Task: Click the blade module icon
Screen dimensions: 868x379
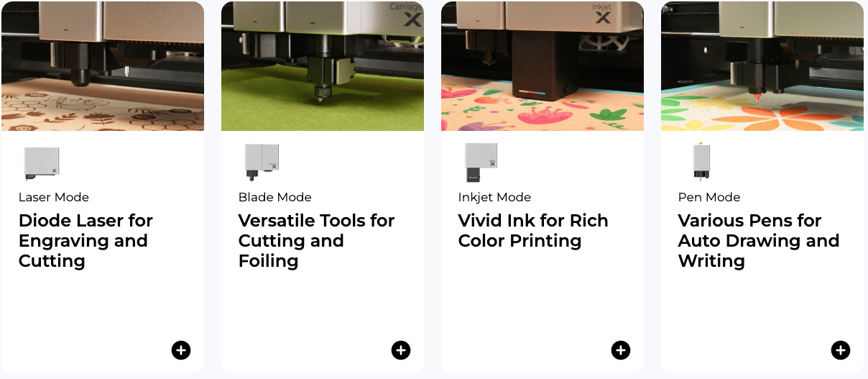Action: (262, 161)
